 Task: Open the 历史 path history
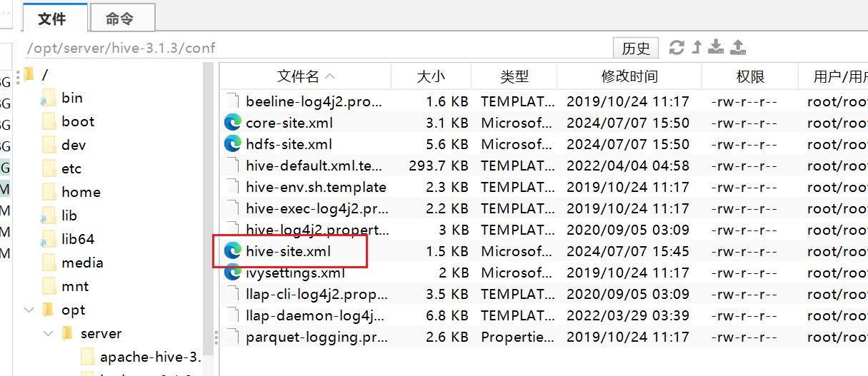[x=636, y=48]
